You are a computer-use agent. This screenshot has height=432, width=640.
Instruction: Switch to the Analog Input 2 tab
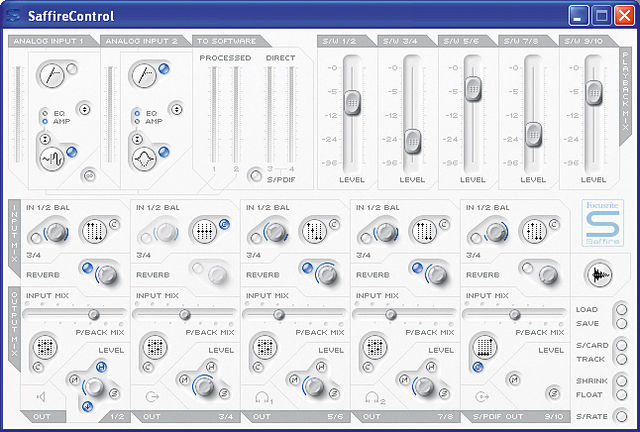click(x=144, y=41)
